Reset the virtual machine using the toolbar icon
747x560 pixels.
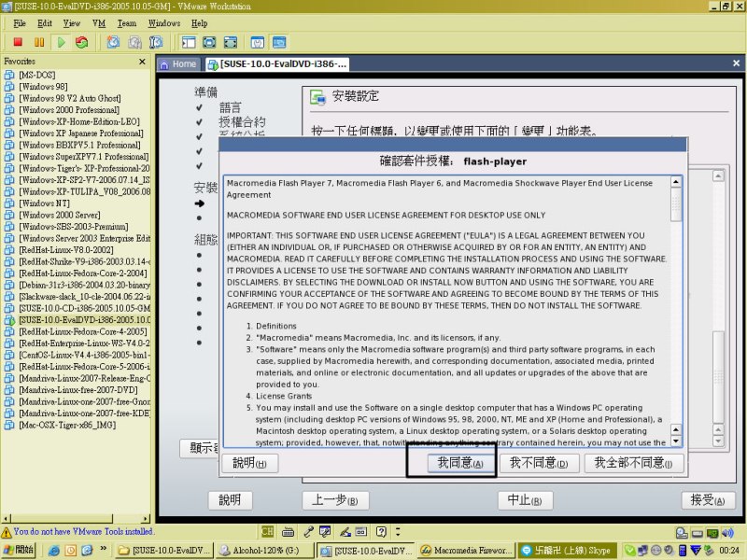pos(82,42)
